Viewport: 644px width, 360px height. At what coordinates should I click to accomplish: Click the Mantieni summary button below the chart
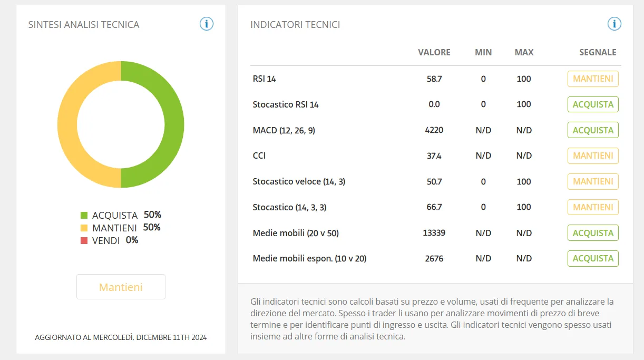(121, 287)
